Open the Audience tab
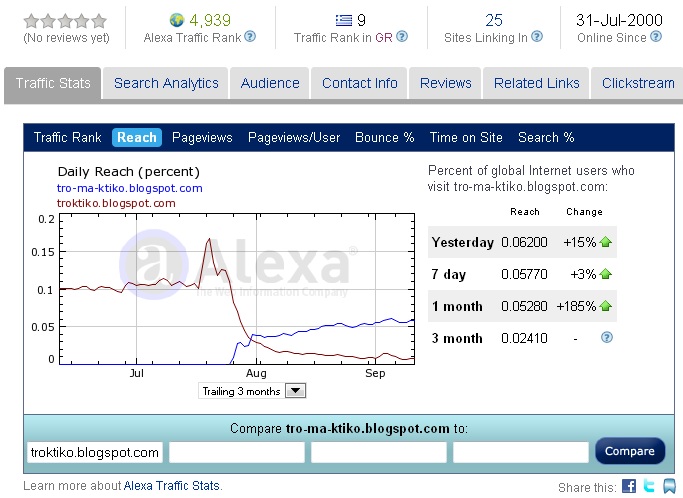683x498 pixels. pos(270,83)
